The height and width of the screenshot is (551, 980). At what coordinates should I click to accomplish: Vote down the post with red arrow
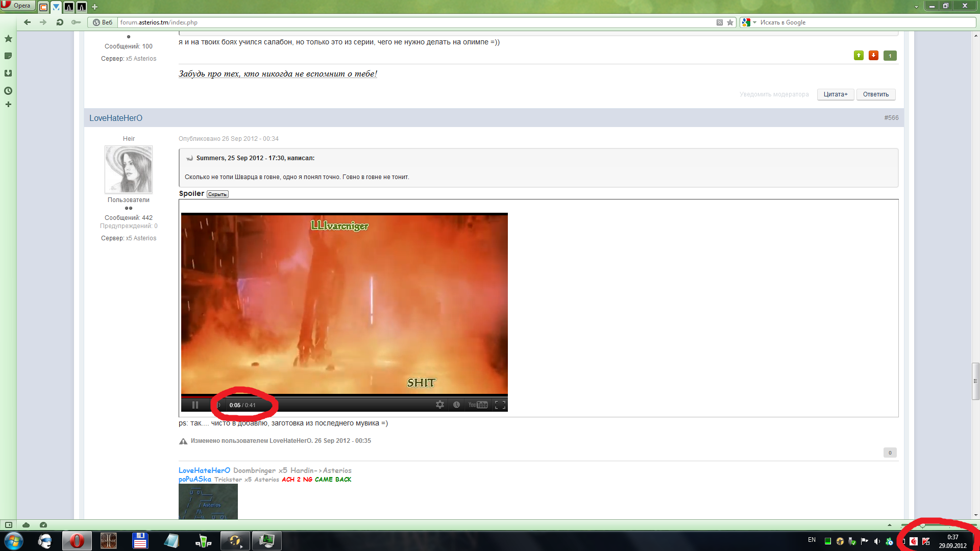(x=874, y=56)
